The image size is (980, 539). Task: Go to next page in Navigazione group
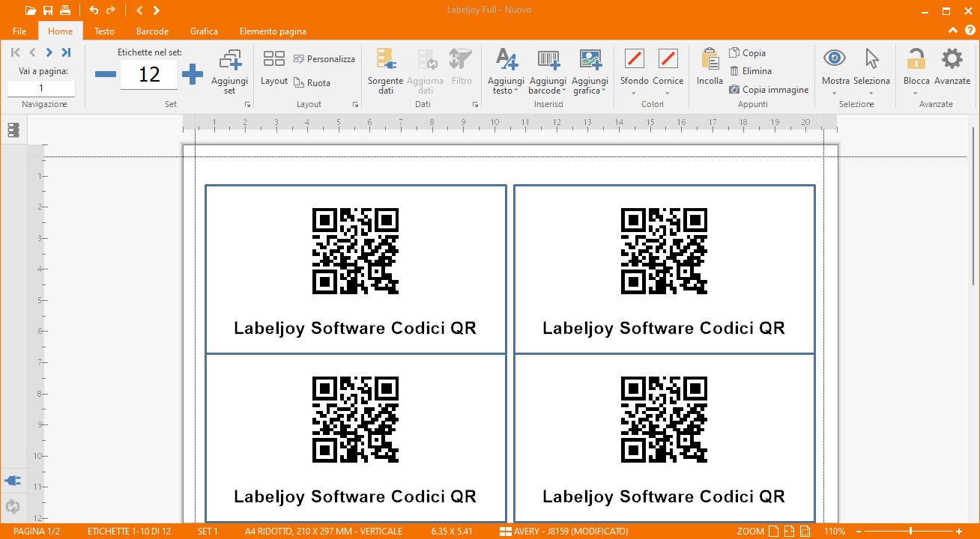click(49, 52)
